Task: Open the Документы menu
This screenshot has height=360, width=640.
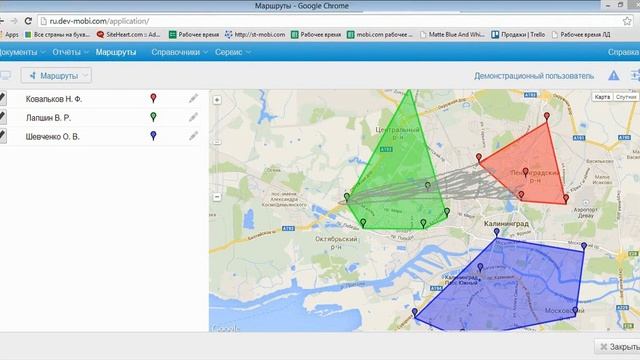Action: tap(21, 52)
